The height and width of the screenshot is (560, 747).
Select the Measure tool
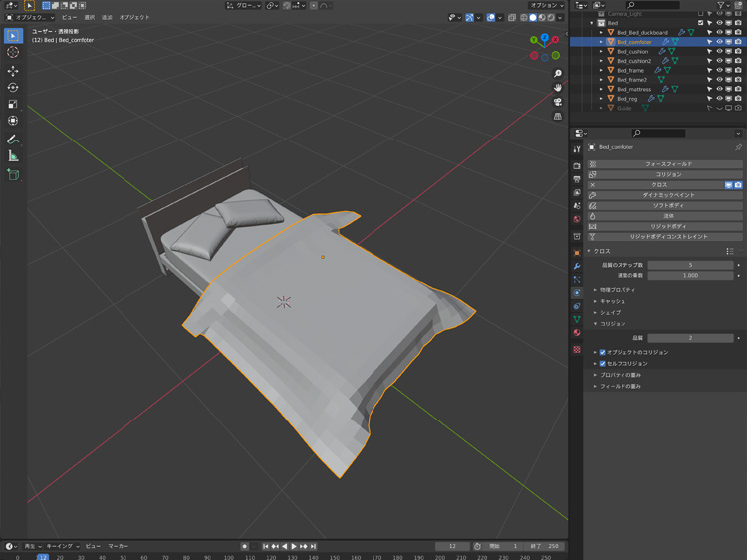(13, 156)
